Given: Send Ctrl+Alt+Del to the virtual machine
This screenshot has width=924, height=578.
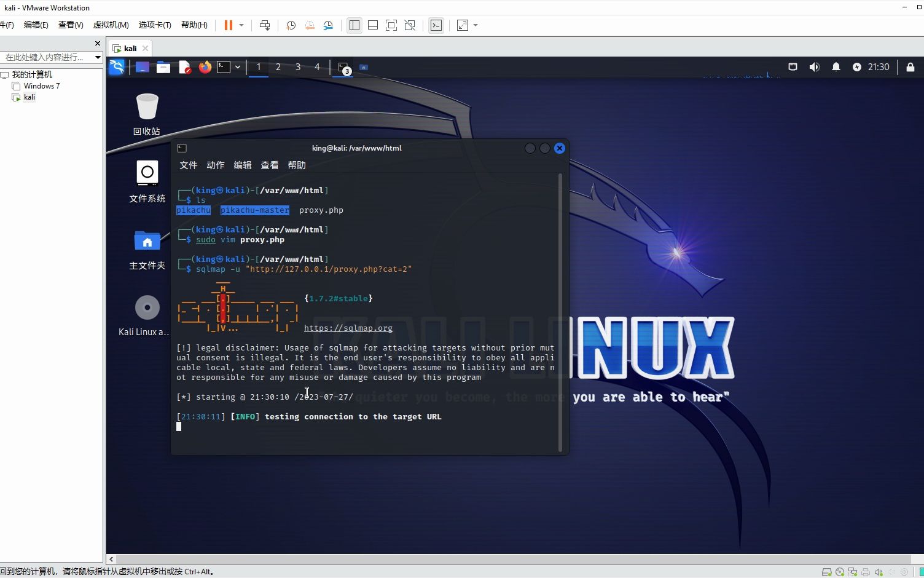Looking at the screenshot, I should pyautogui.click(x=265, y=25).
